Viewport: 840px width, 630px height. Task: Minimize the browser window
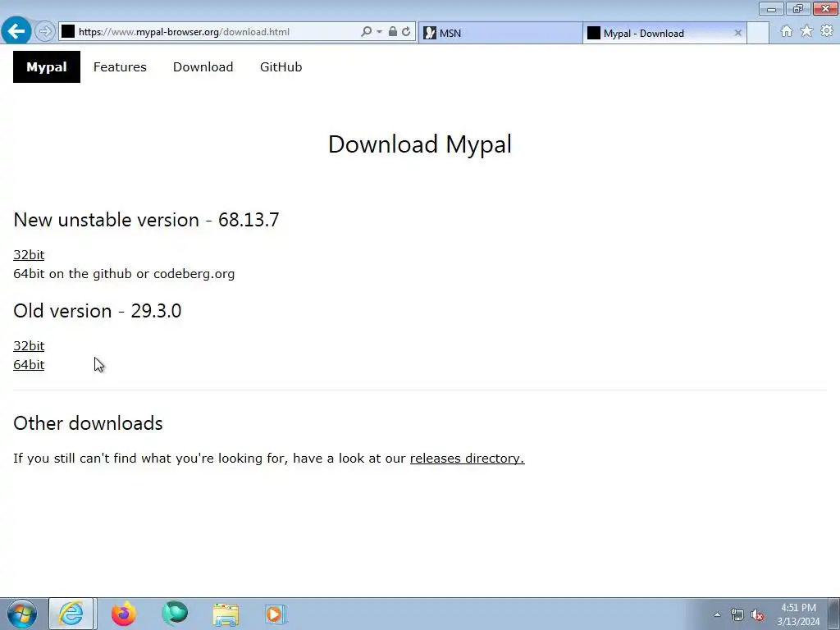tap(771, 8)
